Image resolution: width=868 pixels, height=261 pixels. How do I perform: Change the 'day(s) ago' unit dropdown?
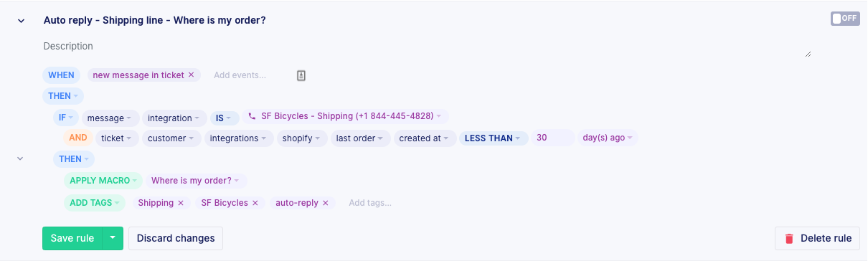(608, 138)
